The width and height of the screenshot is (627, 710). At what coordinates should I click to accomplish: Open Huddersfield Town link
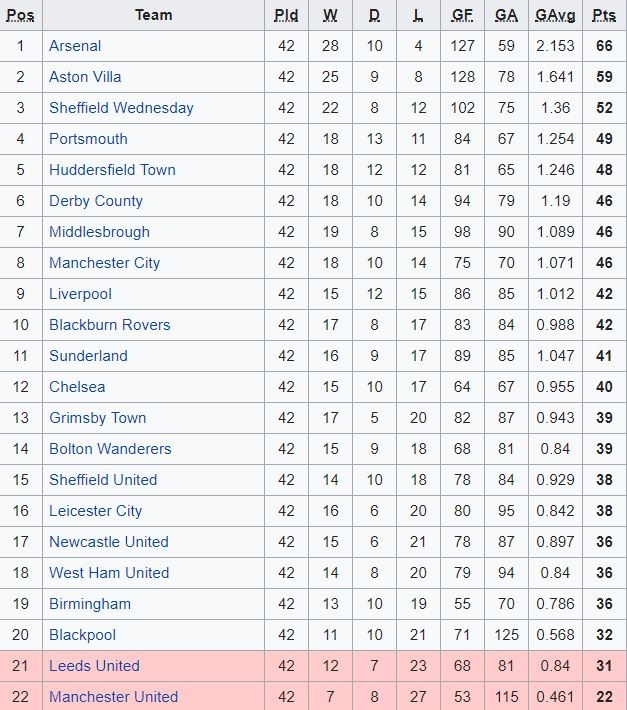(x=112, y=170)
